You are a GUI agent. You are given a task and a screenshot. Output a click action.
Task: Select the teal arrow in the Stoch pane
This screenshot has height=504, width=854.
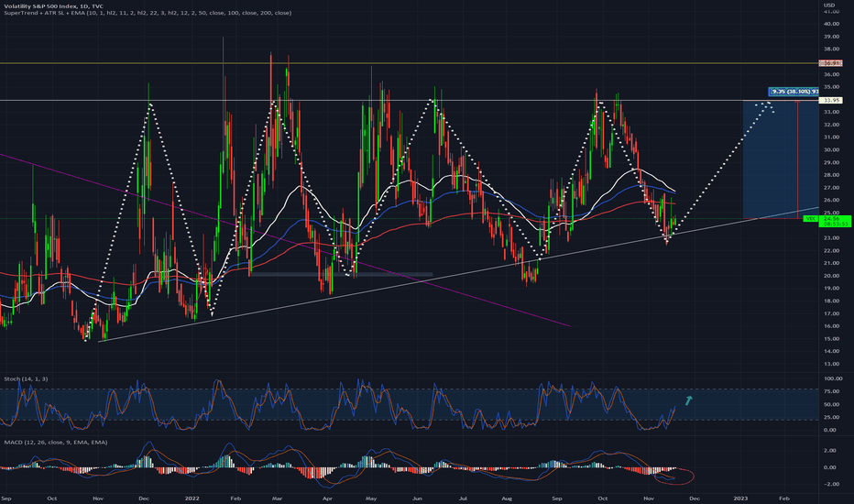pyautogui.click(x=689, y=401)
